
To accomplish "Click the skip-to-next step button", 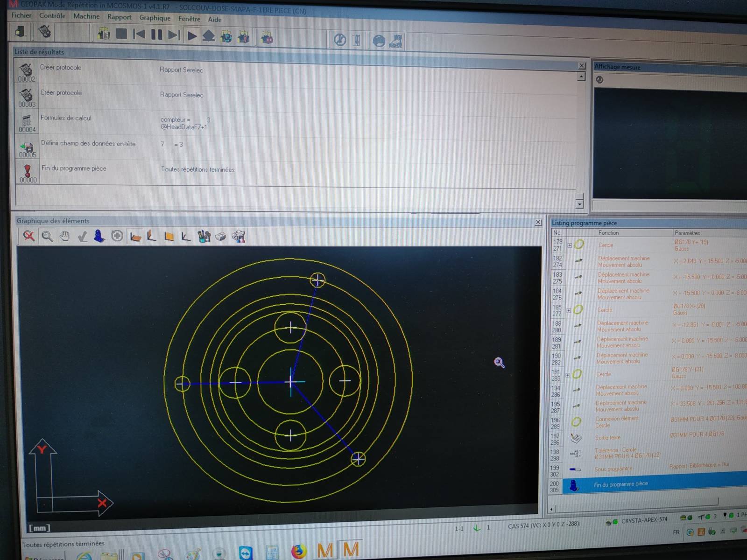I will pos(174,35).
